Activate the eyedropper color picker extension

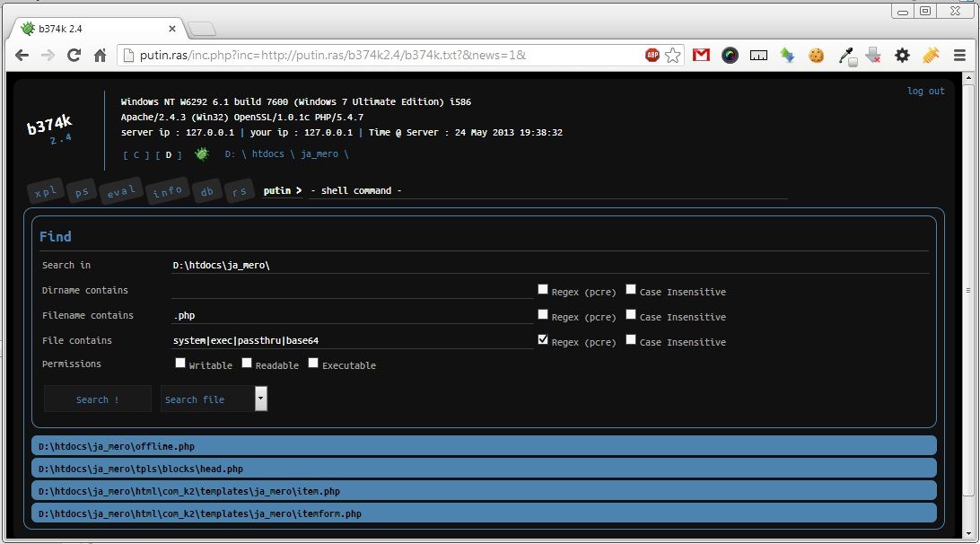coord(846,56)
